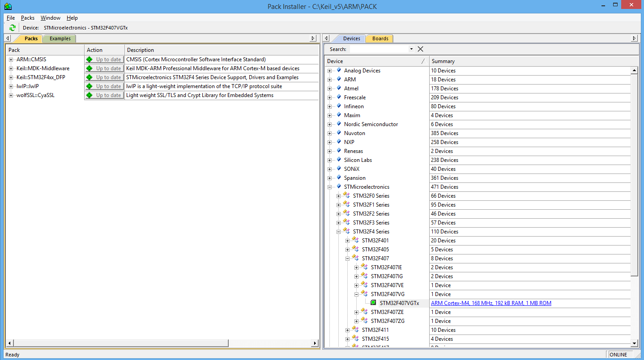This screenshot has width=644, height=360.
Task: Click the Atmel vendor diamond icon
Action: tap(339, 88)
